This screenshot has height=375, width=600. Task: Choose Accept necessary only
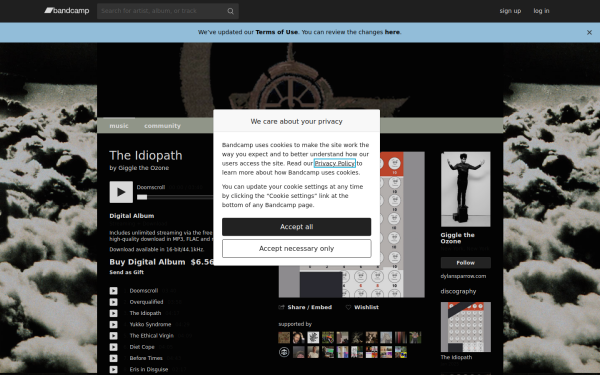(296, 249)
